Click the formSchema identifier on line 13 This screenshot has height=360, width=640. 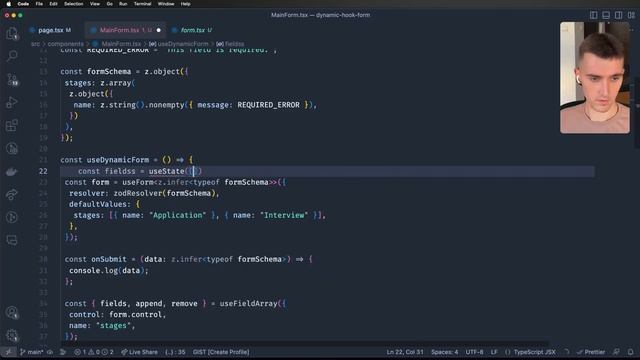tap(109, 71)
